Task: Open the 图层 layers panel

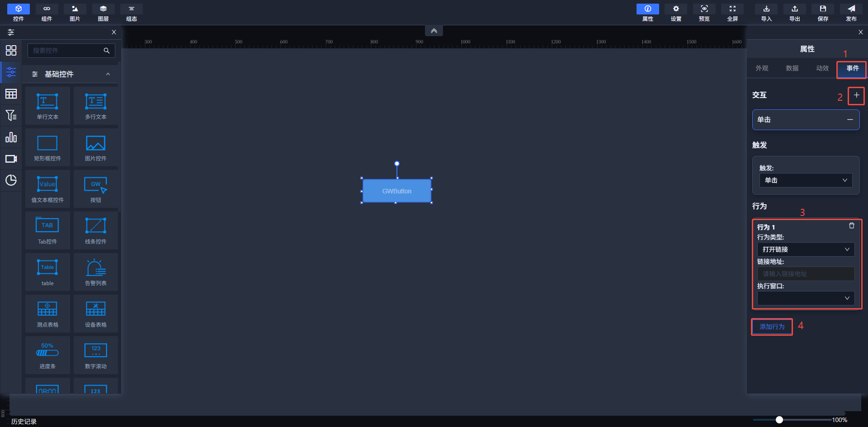Action: click(x=103, y=13)
